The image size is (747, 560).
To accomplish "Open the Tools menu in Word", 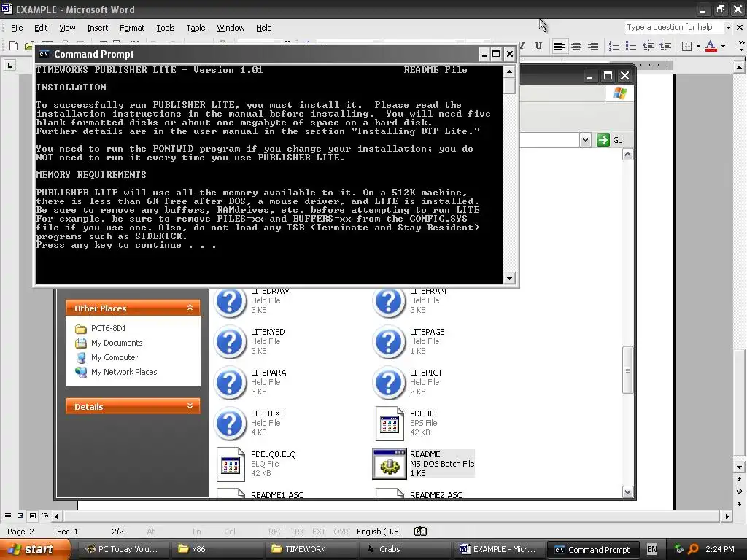I will (x=166, y=28).
